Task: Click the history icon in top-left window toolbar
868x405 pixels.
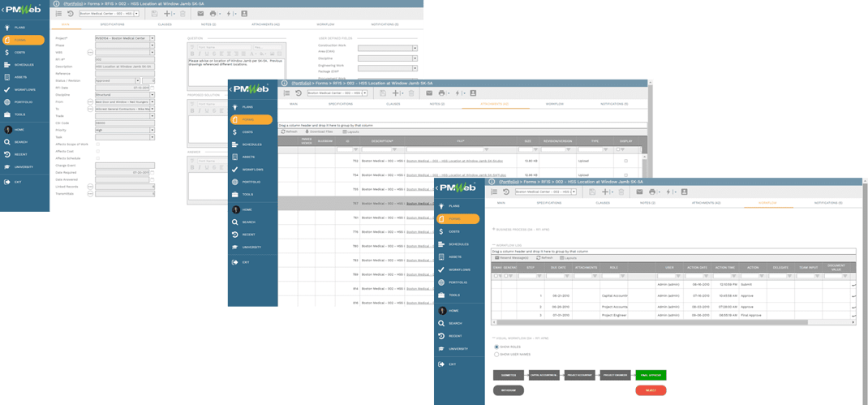Action: click(x=70, y=14)
